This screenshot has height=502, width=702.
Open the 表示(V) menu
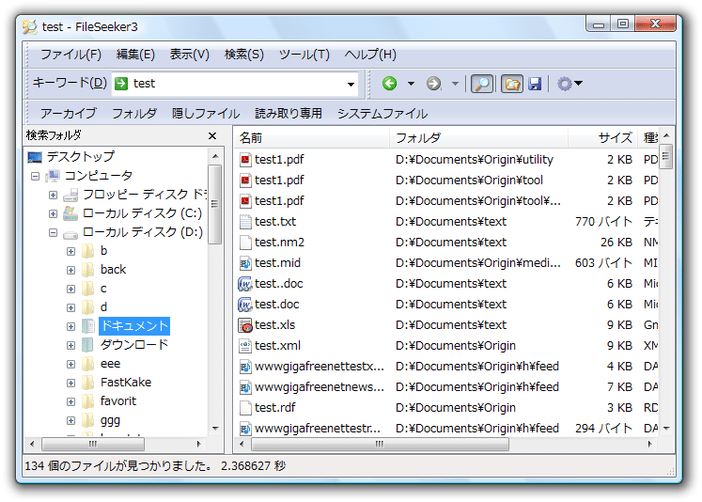pos(189,54)
